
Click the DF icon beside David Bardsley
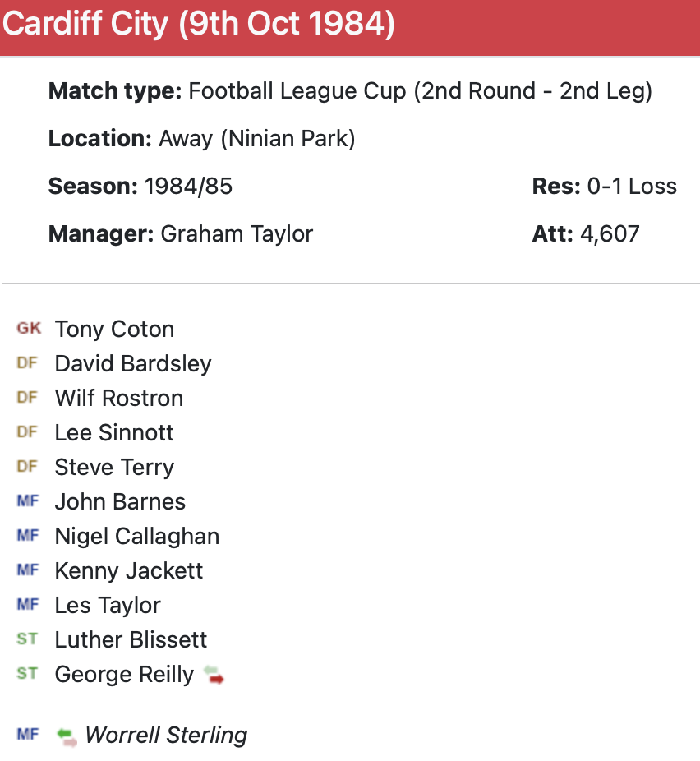27,363
